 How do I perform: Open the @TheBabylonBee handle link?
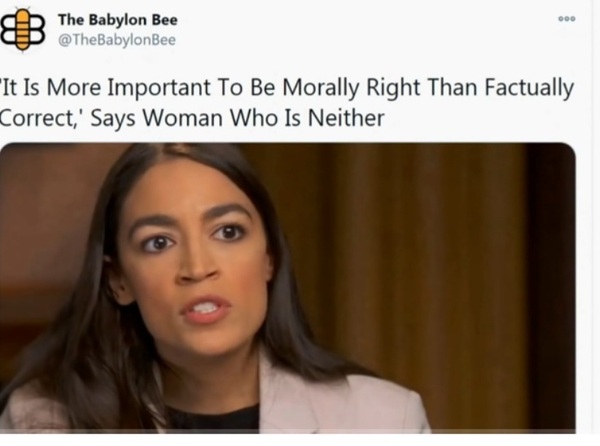point(117,40)
